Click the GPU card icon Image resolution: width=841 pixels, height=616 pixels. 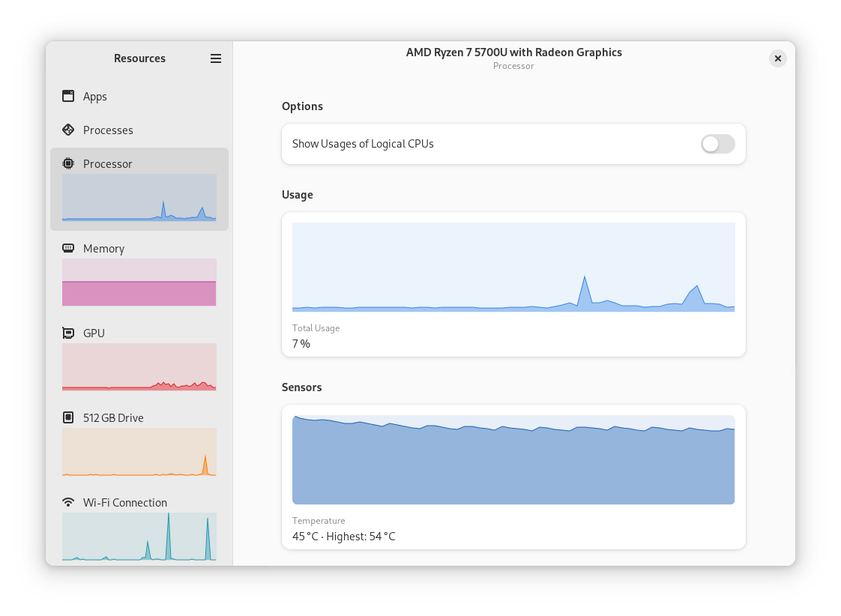click(x=68, y=333)
